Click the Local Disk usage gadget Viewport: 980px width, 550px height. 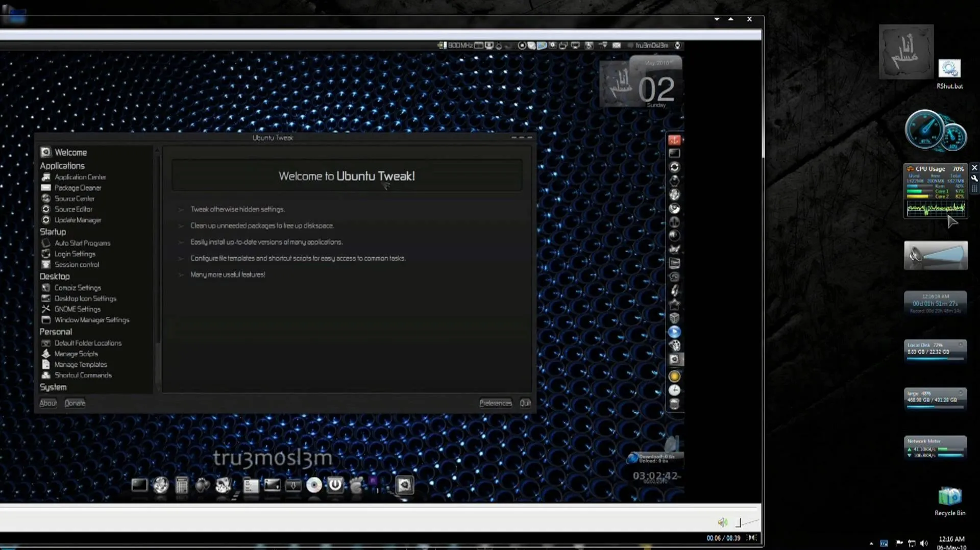tap(936, 352)
